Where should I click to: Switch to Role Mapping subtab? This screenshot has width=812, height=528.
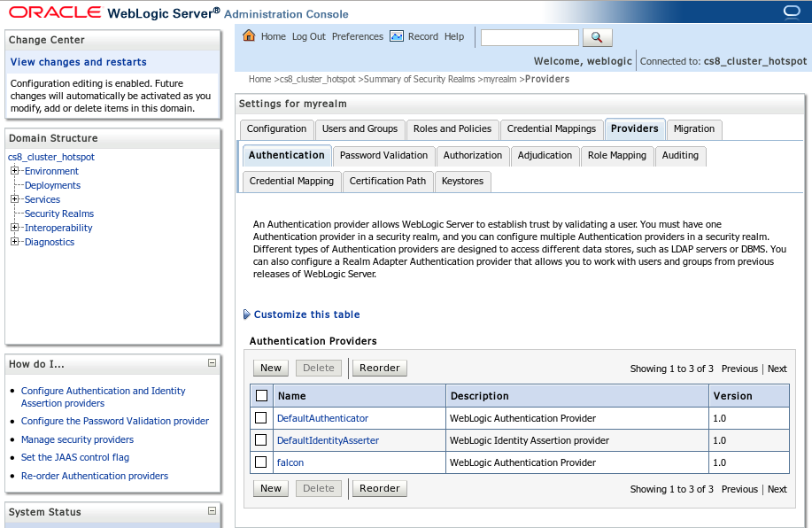[617, 155]
